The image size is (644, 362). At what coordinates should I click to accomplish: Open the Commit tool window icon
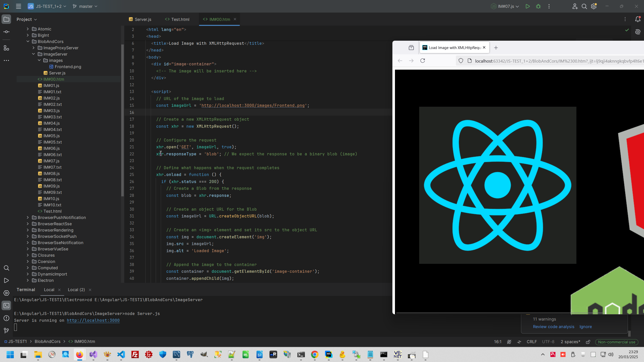(7, 32)
